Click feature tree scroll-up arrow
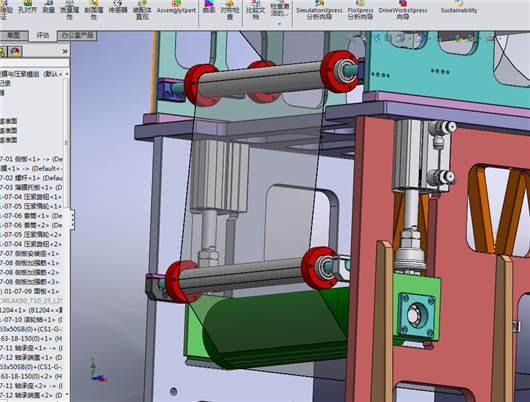 coord(67,74)
